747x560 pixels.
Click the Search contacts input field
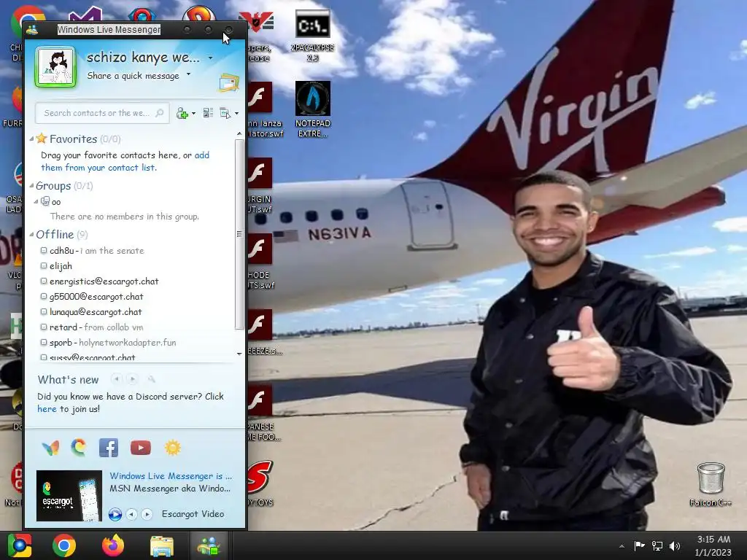coord(102,113)
